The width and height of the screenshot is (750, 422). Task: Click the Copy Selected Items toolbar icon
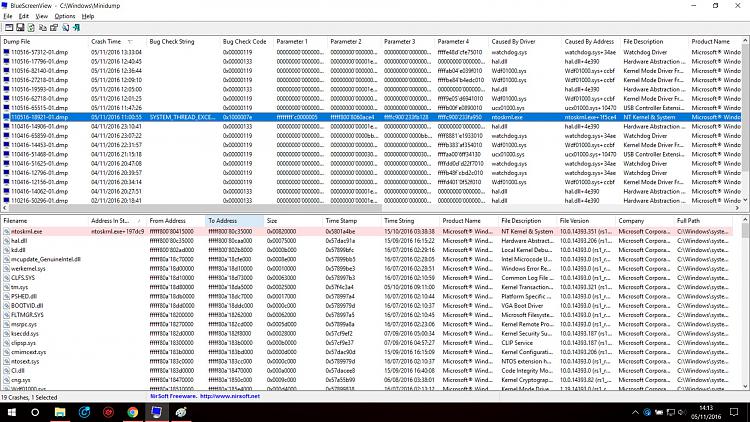[43, 28]
